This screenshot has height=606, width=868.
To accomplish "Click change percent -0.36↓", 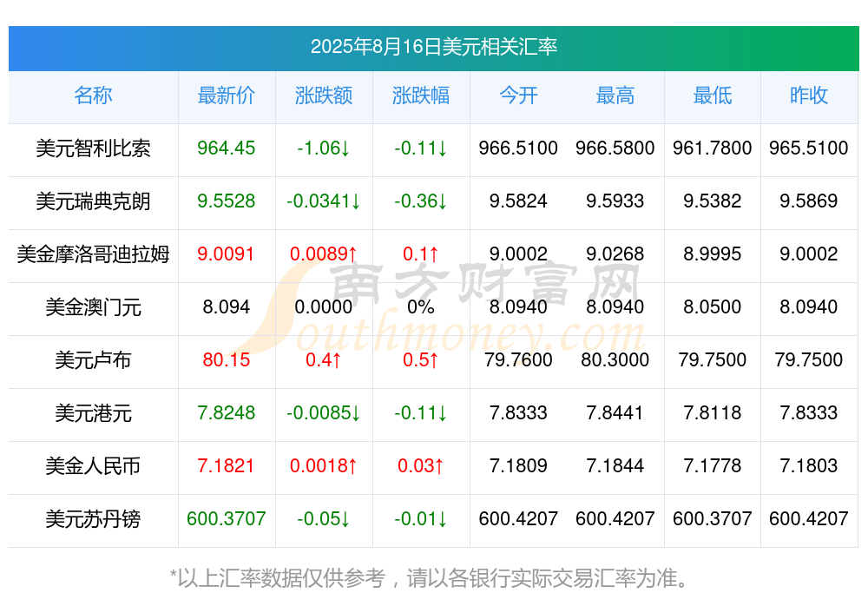I will tap(421, 201).
